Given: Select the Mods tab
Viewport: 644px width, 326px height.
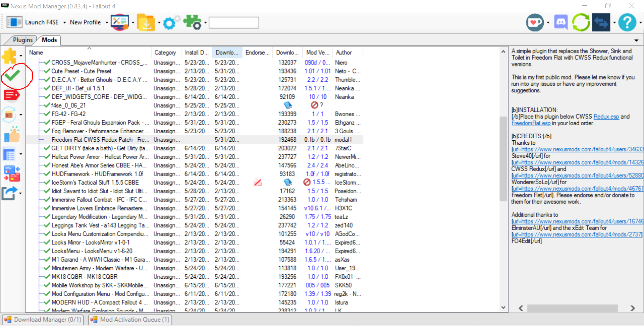Looking at the screenshot, I should (x=49, y=40).
